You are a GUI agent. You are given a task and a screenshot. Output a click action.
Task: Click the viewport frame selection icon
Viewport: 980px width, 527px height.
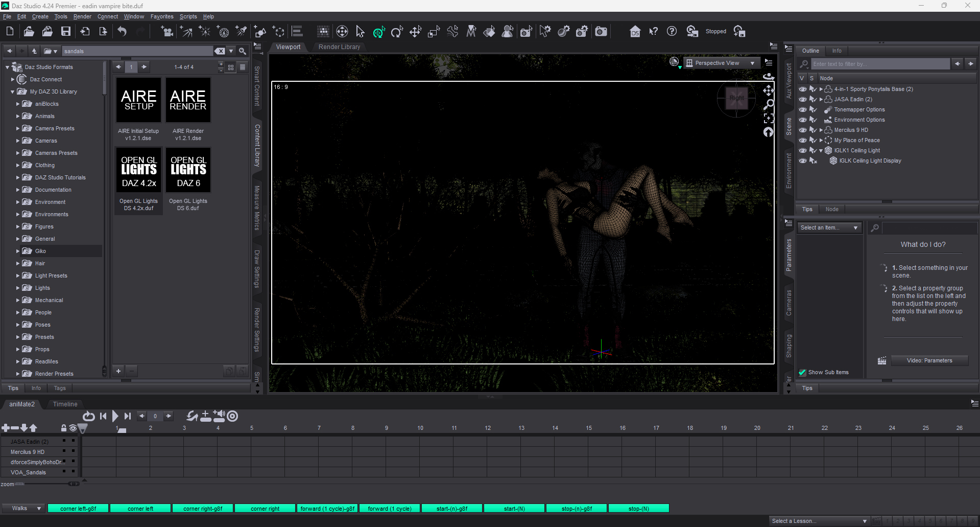click(769, 119)
